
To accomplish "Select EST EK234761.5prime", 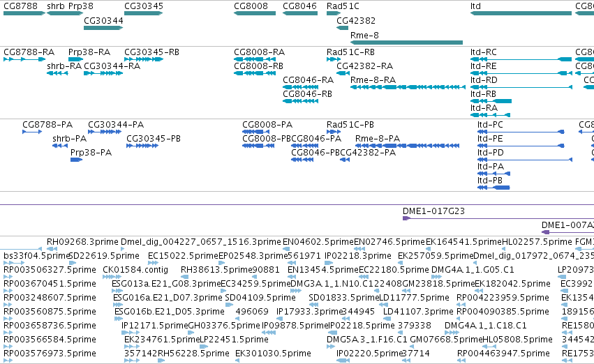I will [131, 347].
